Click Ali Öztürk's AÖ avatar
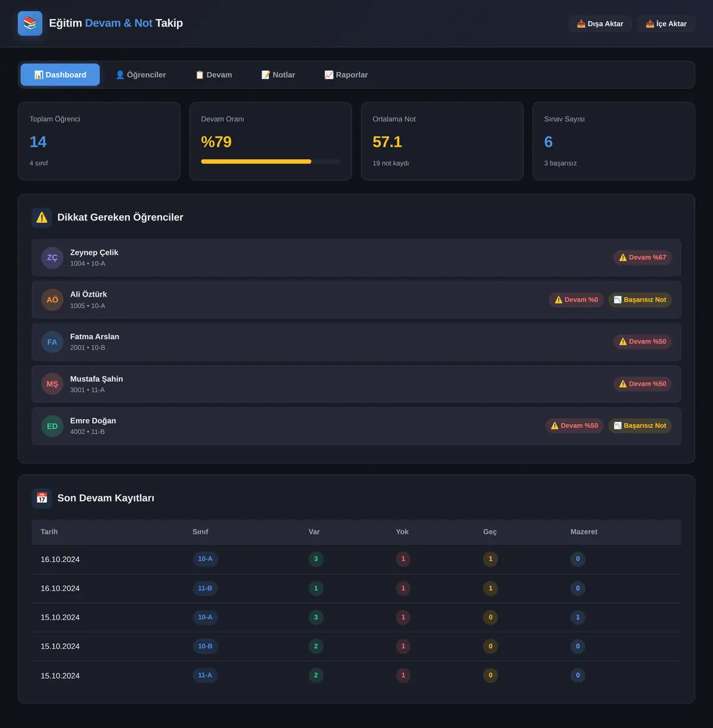Screen dimensions: 713x728 (x=52, y=300)
